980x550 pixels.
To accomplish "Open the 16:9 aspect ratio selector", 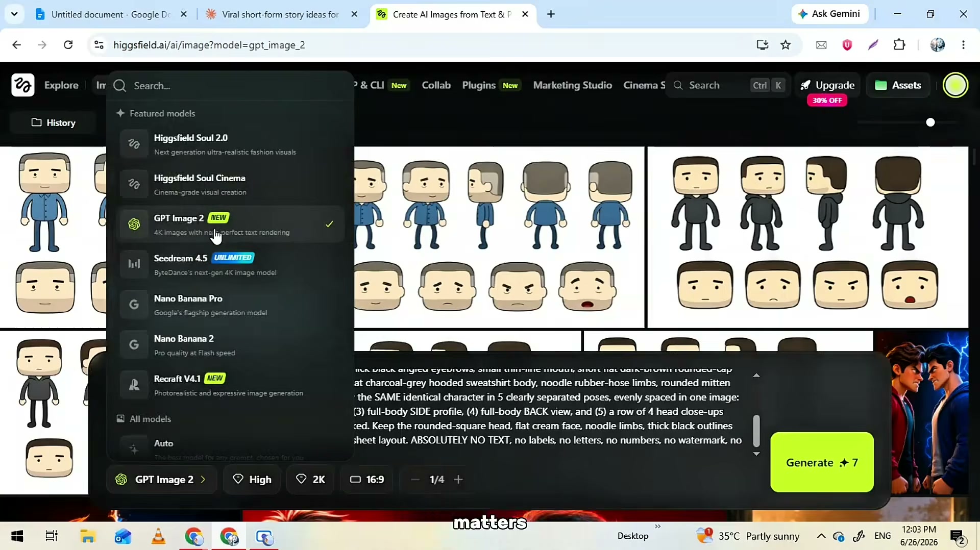I will [367, 480].
